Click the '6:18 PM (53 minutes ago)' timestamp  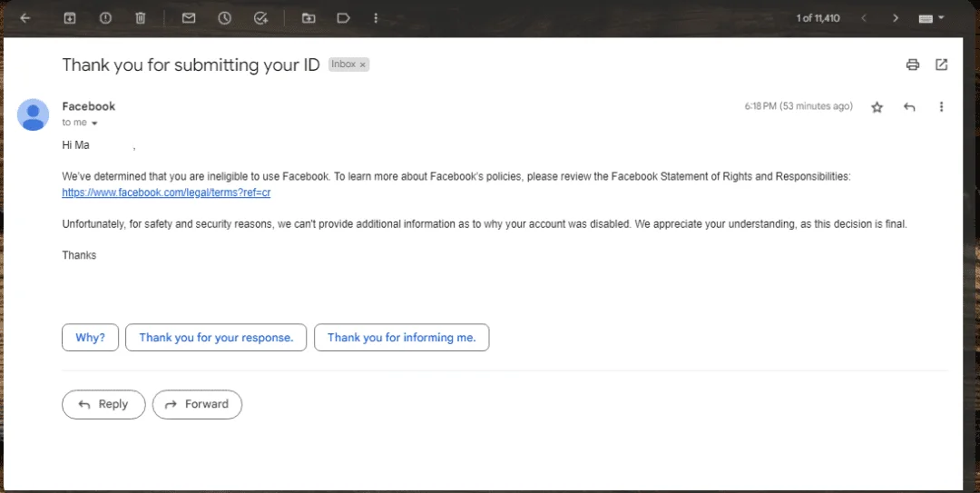[799, 106]
